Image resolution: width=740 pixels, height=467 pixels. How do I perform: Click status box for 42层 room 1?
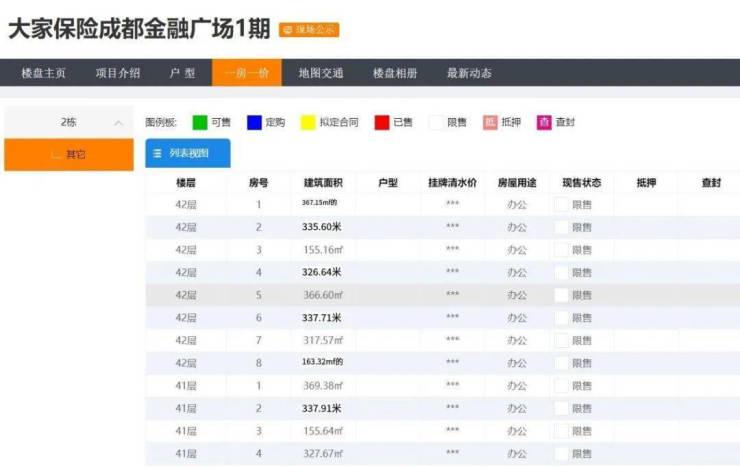coord(561,204)
